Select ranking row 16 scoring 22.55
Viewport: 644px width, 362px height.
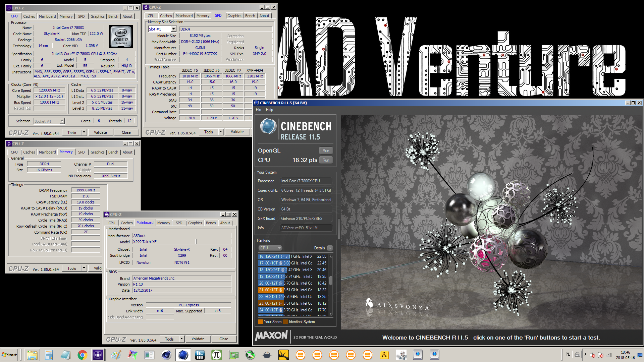pyautogui.click(x=293, y=256)
